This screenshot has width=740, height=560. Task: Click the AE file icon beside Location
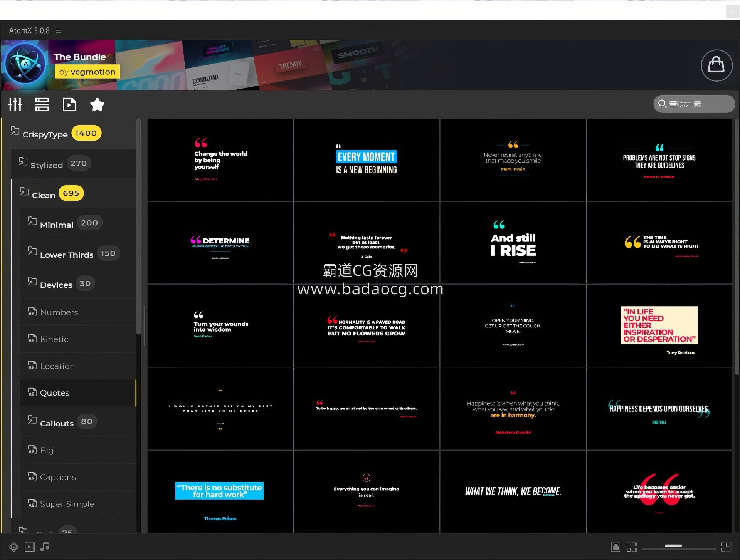pos(32,365)
